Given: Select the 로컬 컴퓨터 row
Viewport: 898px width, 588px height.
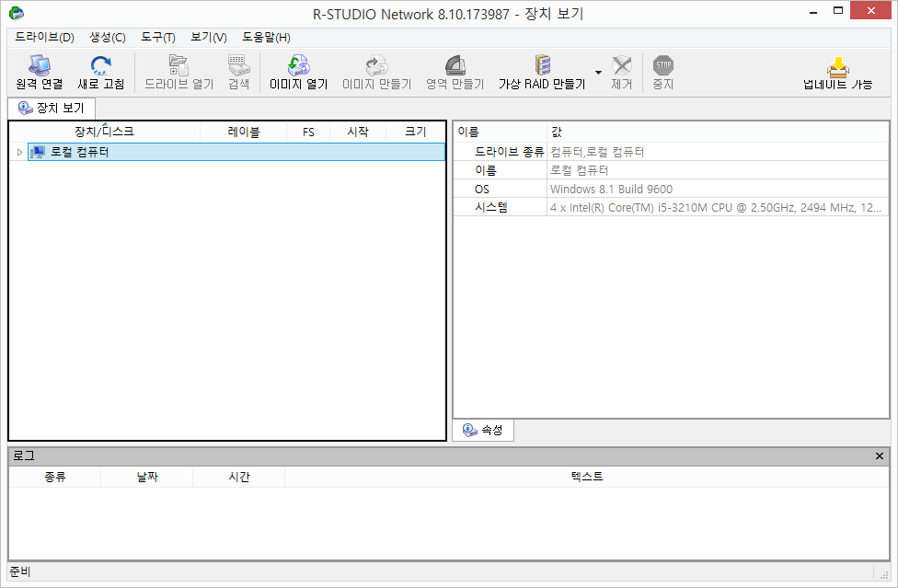Looking at the screenshot, I should pyautogui.click(x=236, y=152).
